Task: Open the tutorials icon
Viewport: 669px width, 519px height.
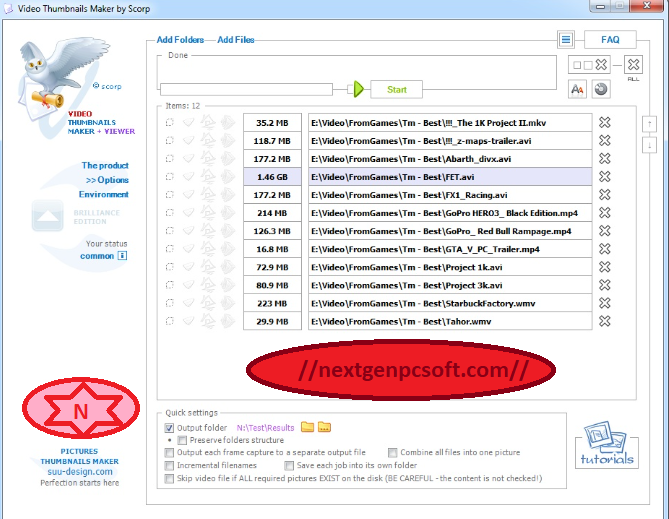Action: [x=608, y=446]
